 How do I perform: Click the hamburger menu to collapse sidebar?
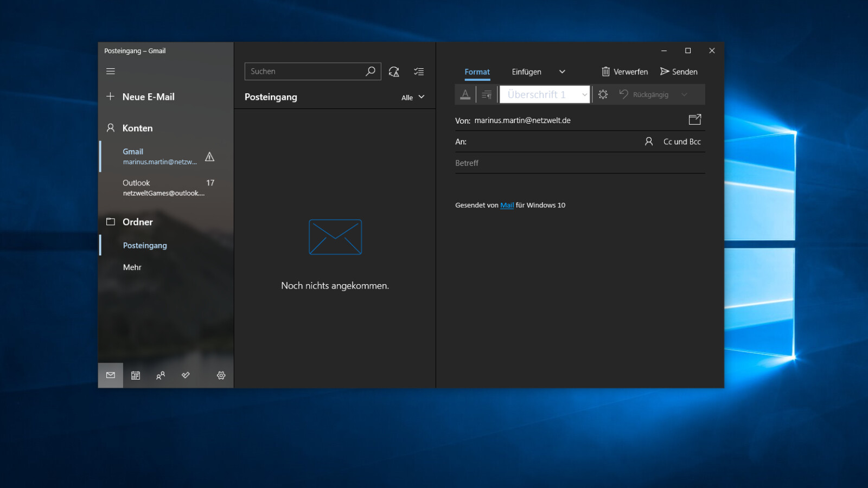coord(111,70)
